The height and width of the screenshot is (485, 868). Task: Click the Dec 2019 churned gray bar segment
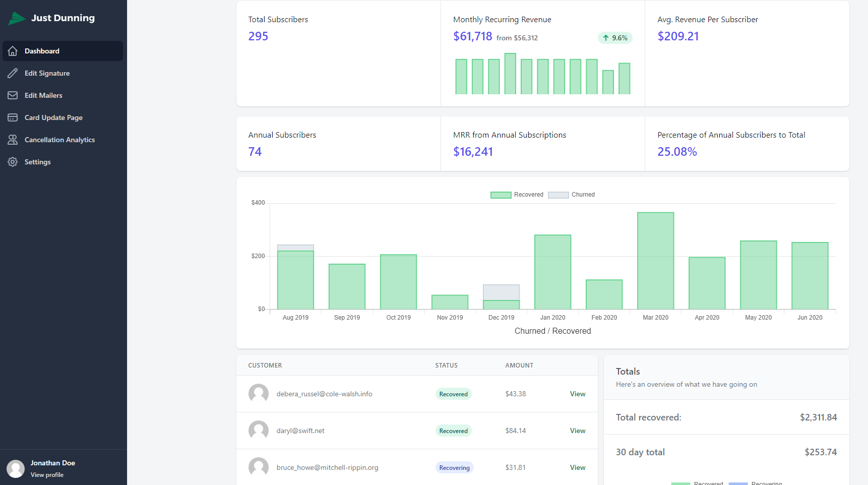[x=501, y=292]
